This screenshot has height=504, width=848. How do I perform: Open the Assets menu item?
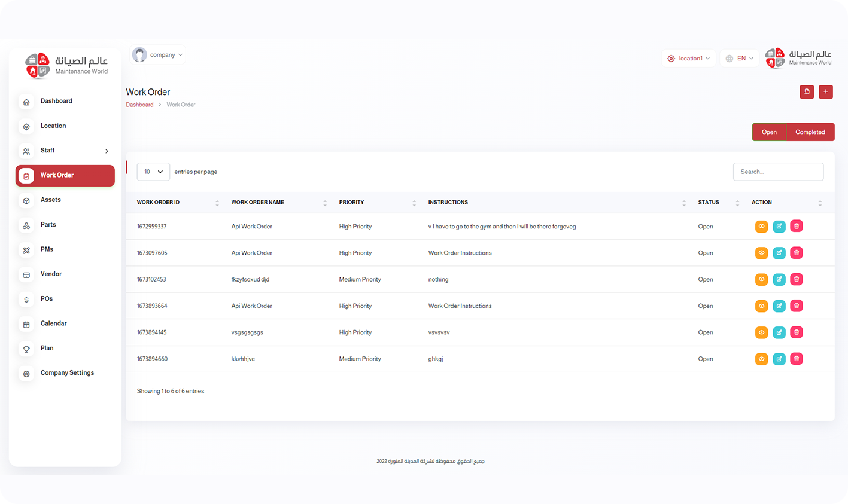click(51, 200)
